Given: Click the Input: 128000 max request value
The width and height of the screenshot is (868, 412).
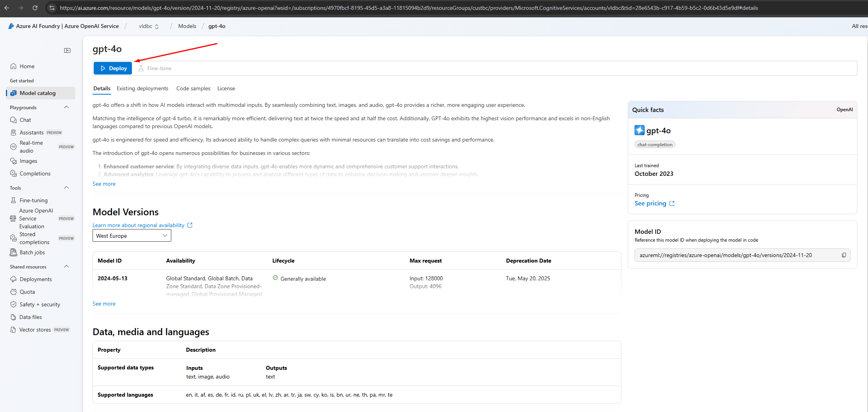Looking at the screenshot, I should pyautogui.click(x=426, y=278).
